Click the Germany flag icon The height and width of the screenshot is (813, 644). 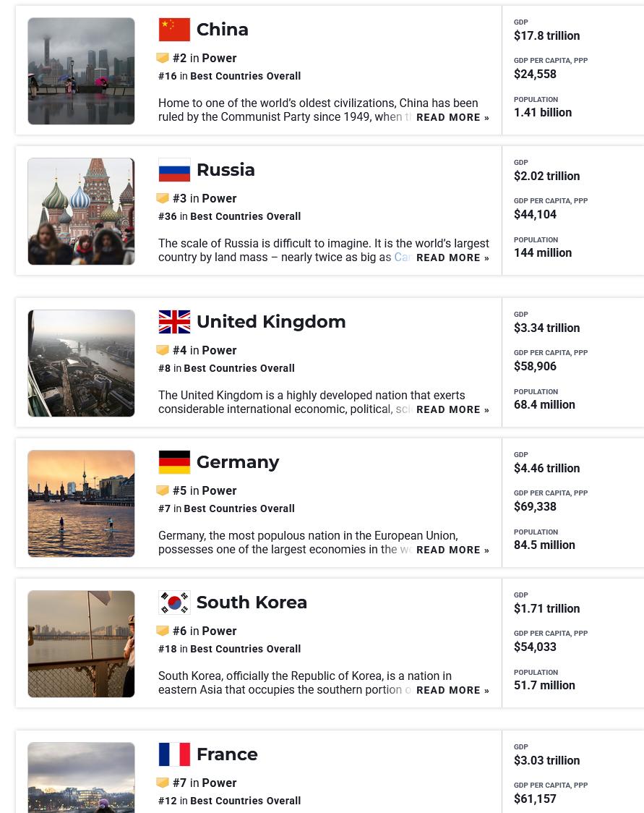pos(174,462)
